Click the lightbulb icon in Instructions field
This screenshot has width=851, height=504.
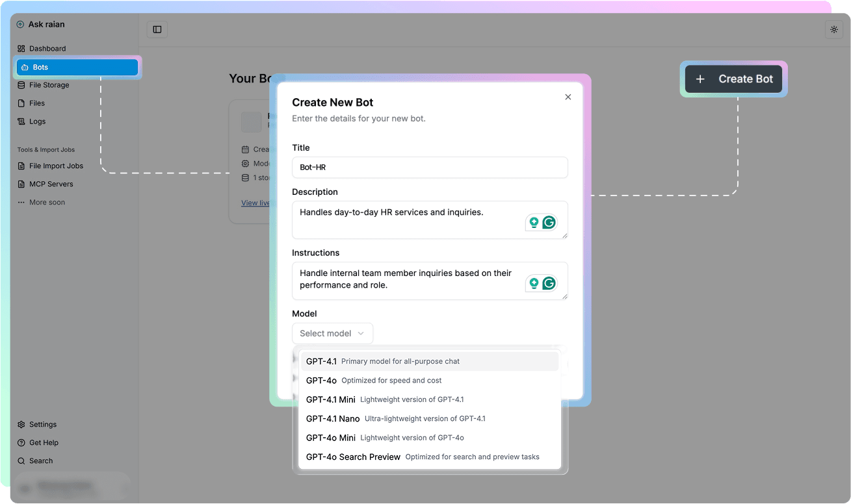click(534, 283)
